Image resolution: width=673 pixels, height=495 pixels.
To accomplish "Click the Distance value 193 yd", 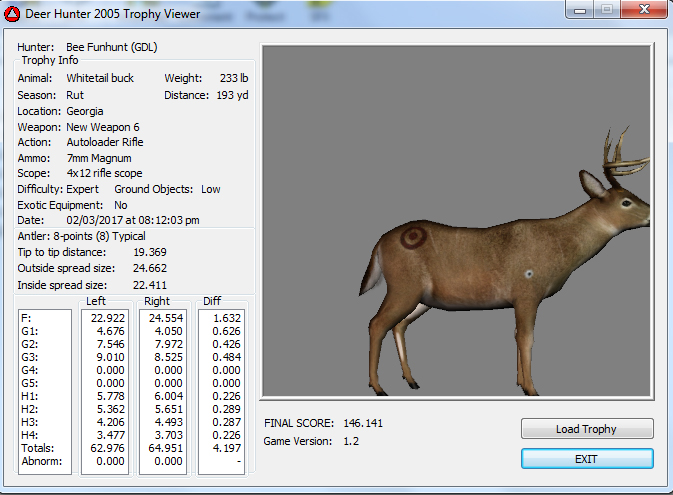I will tap(232, 95).
